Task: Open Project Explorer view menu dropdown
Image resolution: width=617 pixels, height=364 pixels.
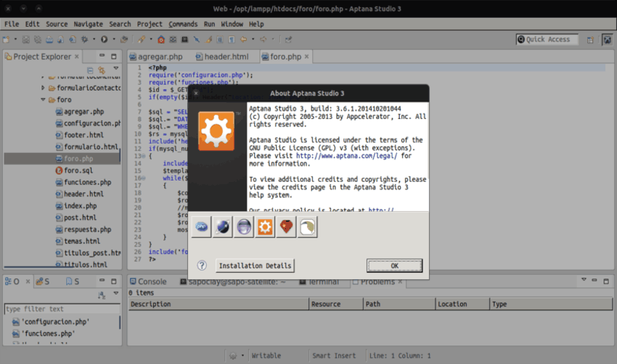Action: coord(115,70)
